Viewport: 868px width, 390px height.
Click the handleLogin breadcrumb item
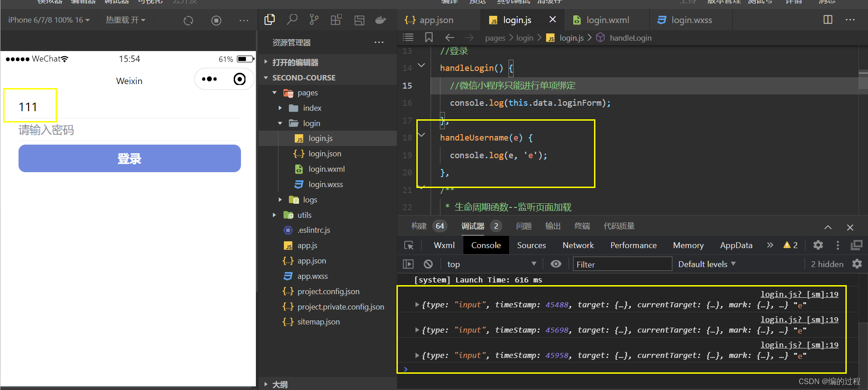pos(630,38)
